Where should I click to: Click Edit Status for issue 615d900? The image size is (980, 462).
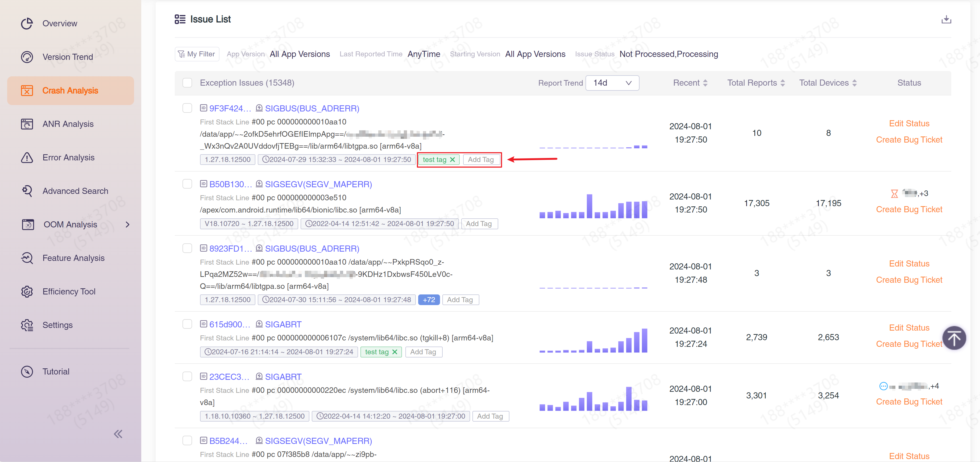coord(909,328)
